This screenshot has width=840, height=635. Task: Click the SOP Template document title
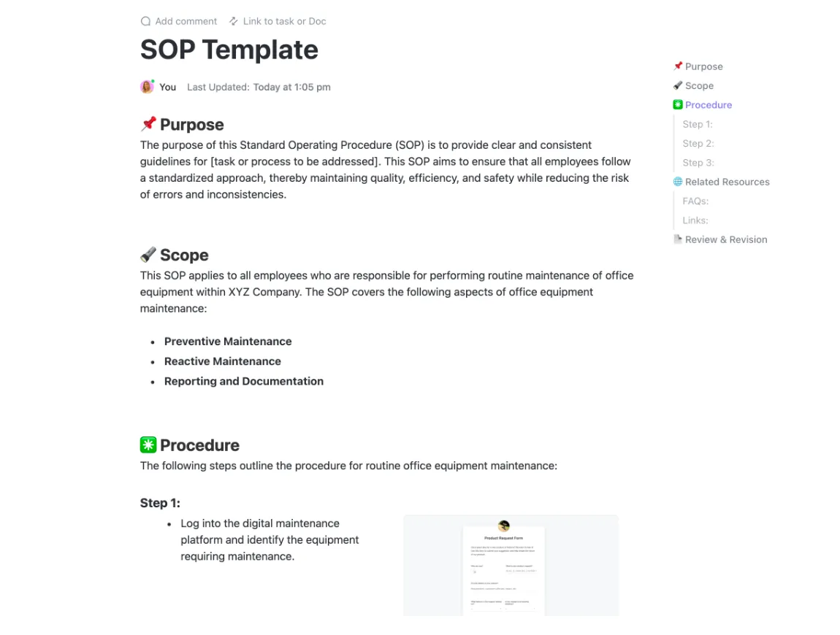[x=229, y=50]
